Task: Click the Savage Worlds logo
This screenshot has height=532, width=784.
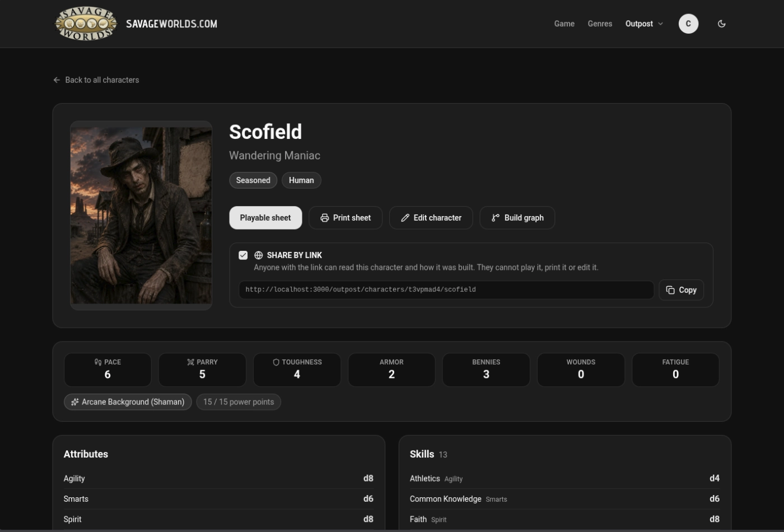Action: (86, 24)
